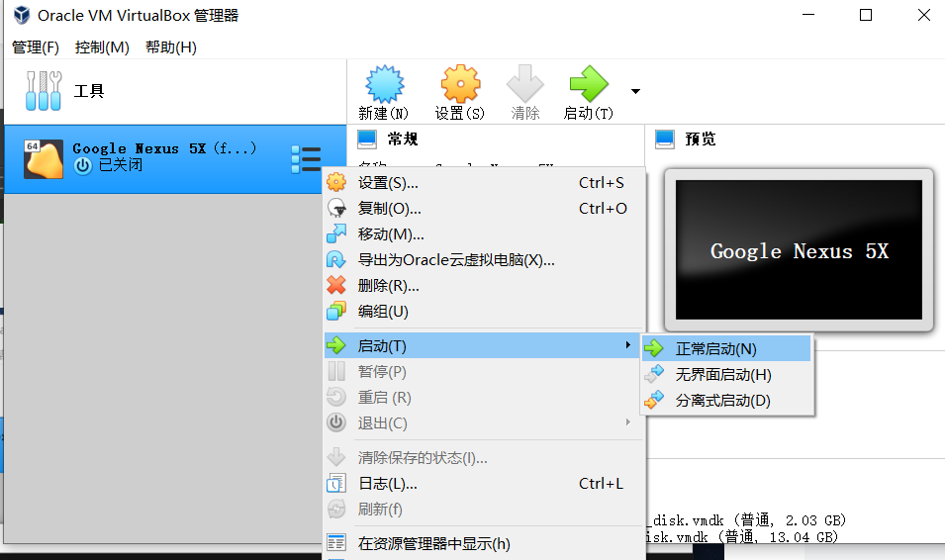Click the Ctrl+L shortcut text
Image resolution: width=945 pixels, height=560 pixels.
pos(601,484)
